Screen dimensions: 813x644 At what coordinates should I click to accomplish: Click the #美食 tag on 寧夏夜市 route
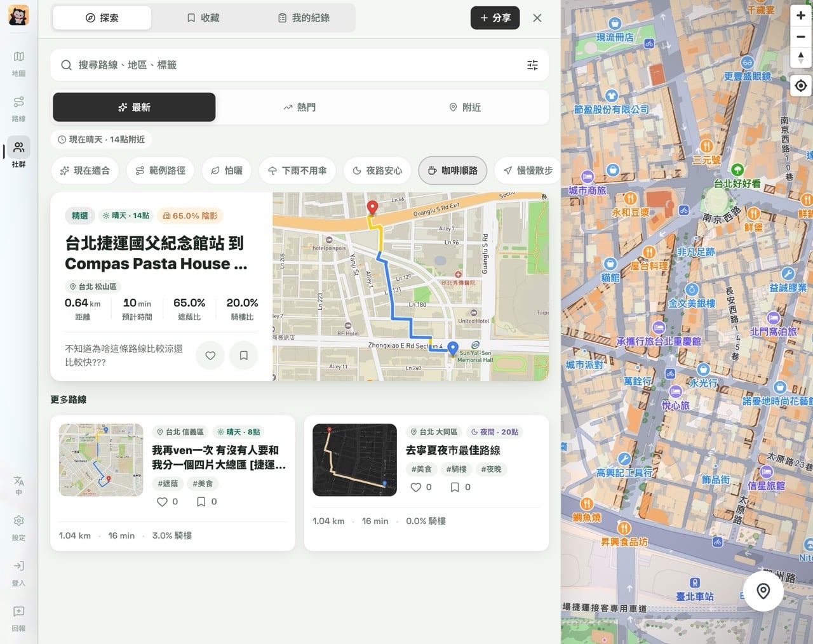421,469
